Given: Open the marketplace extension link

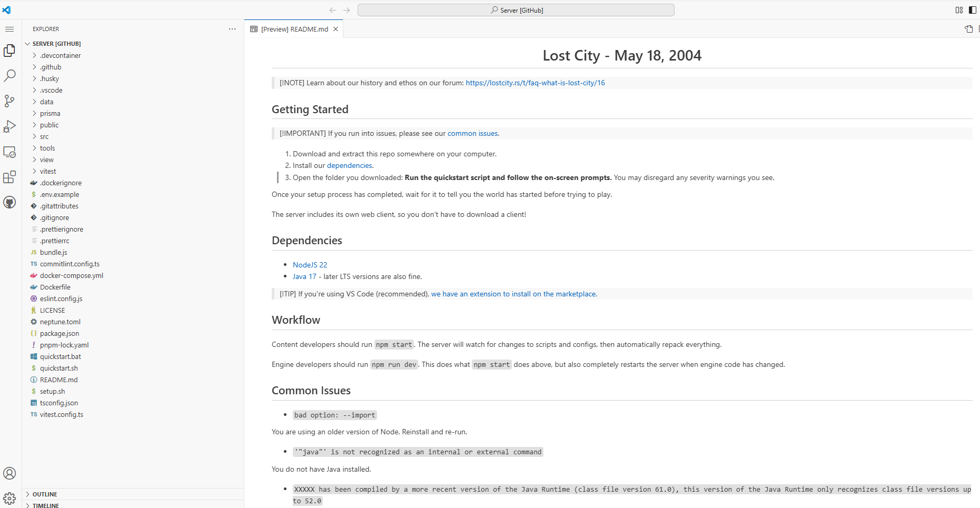Looking at the screenshot, I should (x=514, y=294).
